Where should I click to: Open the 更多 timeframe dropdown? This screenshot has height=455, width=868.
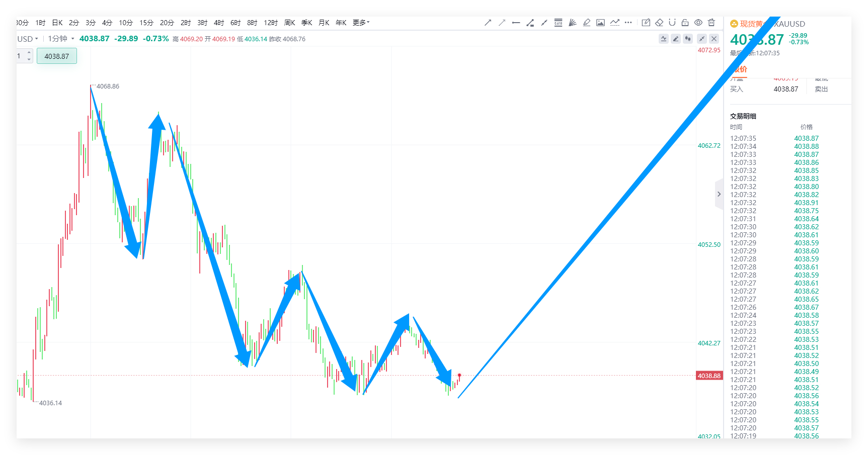[361, 23]
